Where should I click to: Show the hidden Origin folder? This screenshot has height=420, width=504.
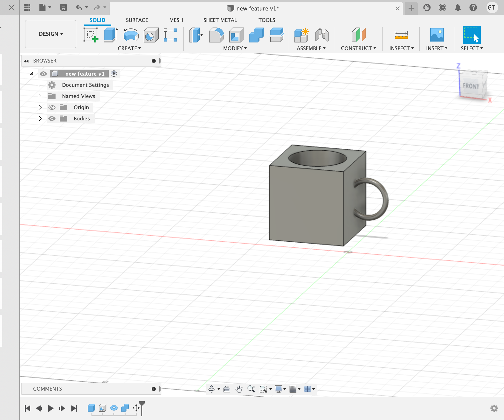pyautogui.click(x=52, y=107)
